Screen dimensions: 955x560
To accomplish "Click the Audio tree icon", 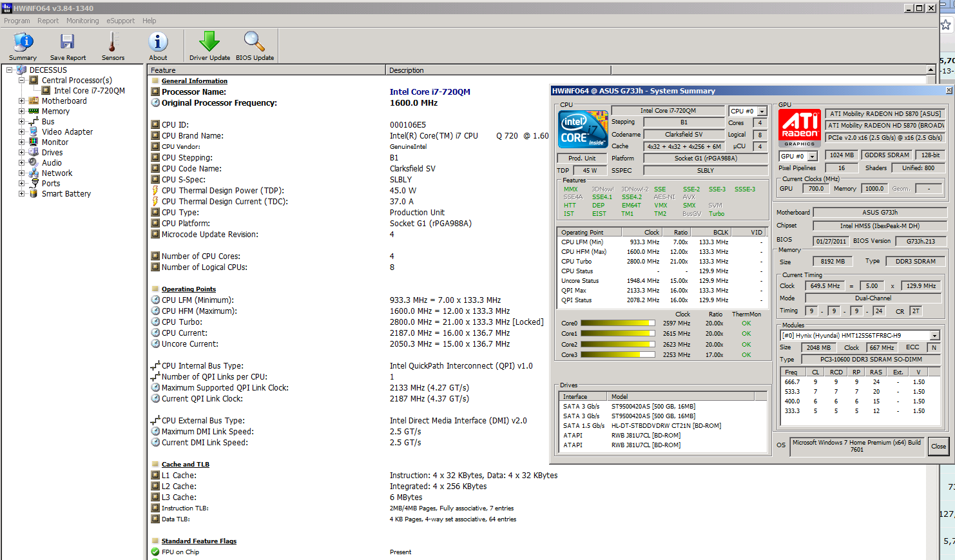I will 34,163.
